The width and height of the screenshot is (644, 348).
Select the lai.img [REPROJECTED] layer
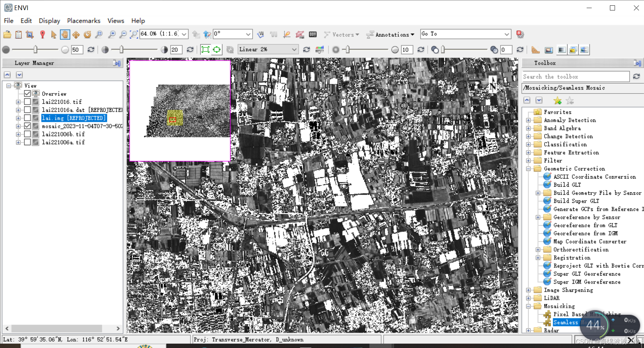[74, 118]
